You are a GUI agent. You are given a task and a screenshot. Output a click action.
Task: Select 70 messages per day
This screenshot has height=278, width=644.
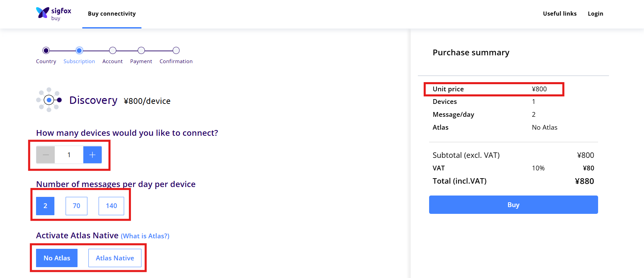[77, 206]
